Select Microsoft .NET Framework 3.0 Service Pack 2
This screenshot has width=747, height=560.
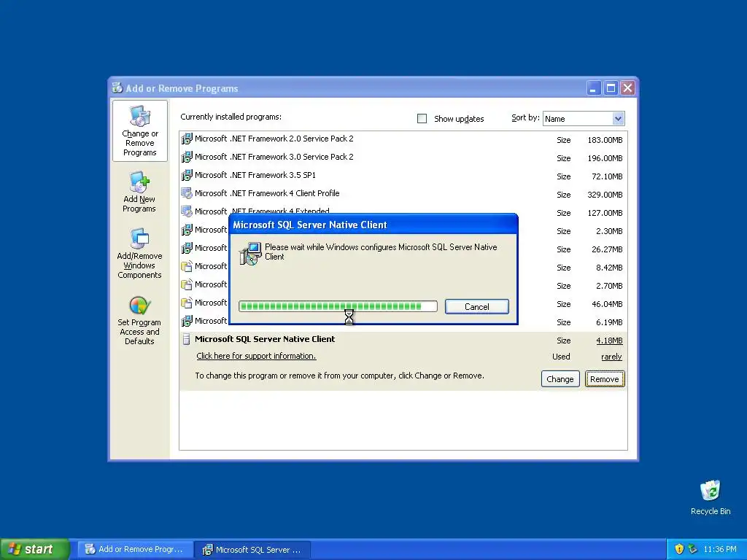tap(274, 157)
